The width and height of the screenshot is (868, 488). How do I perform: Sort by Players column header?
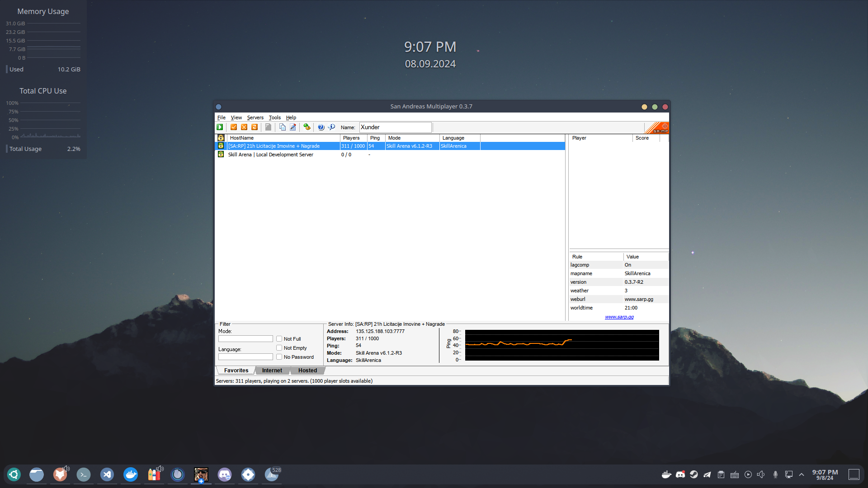point(354,138)
